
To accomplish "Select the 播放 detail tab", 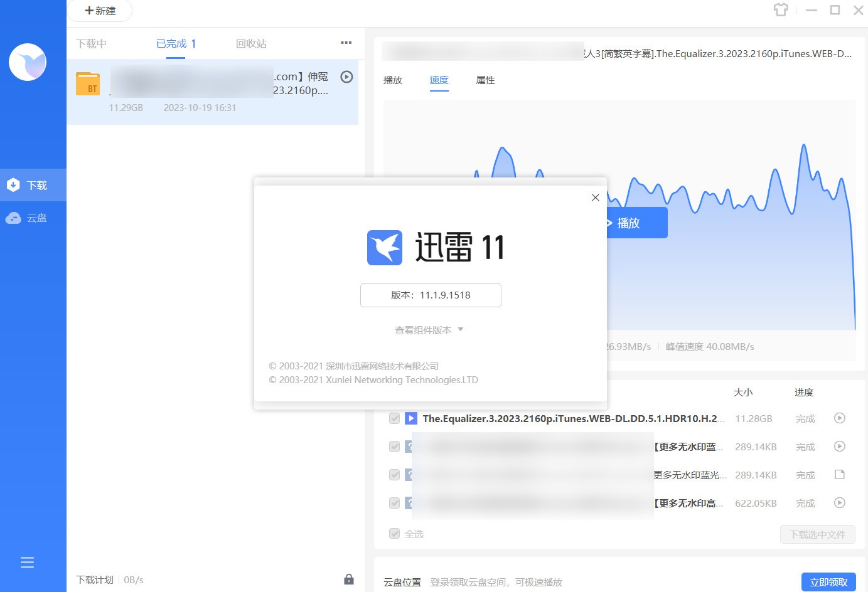I will click(x=393, y=80).
